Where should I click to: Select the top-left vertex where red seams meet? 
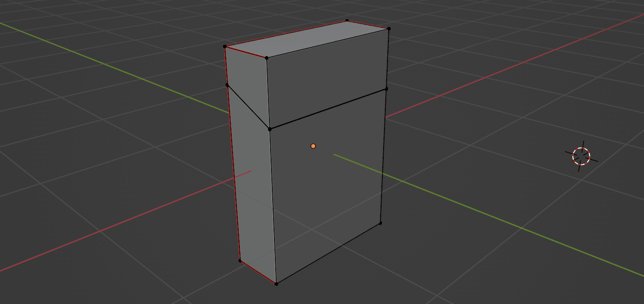(x=225, y=46)
